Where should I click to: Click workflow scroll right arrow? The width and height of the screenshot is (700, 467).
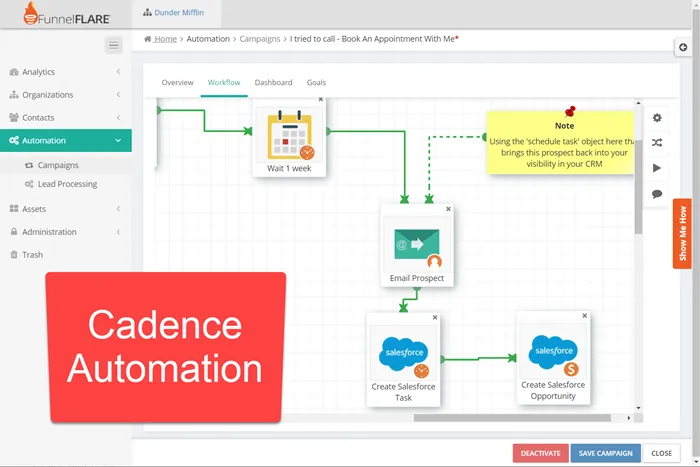629,418
